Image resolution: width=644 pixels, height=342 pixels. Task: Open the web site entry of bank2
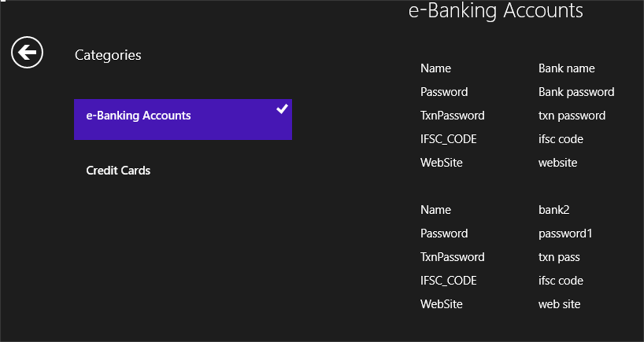pyautogui.click(x=559, y=304)
